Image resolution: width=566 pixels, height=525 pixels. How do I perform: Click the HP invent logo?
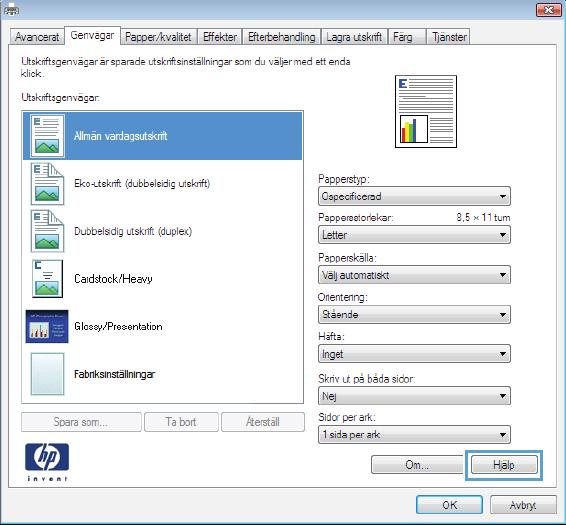[x=47, y=462]
